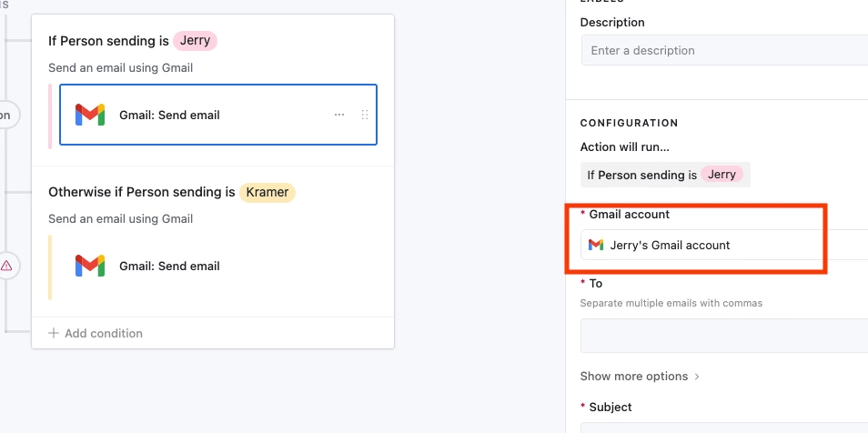Select the Gmail: Send email card under Jerry
The image size is (868, 433).
tap(218, 115)
